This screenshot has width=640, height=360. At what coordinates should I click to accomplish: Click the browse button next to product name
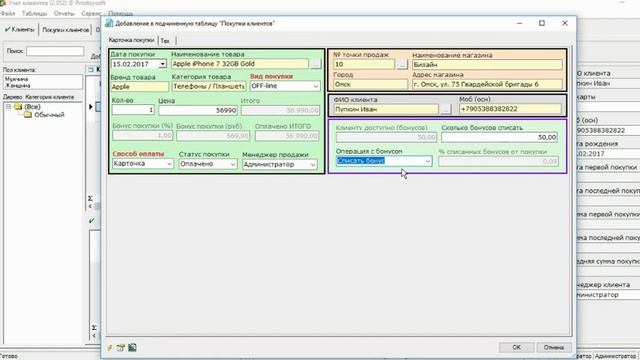(316, 64)
